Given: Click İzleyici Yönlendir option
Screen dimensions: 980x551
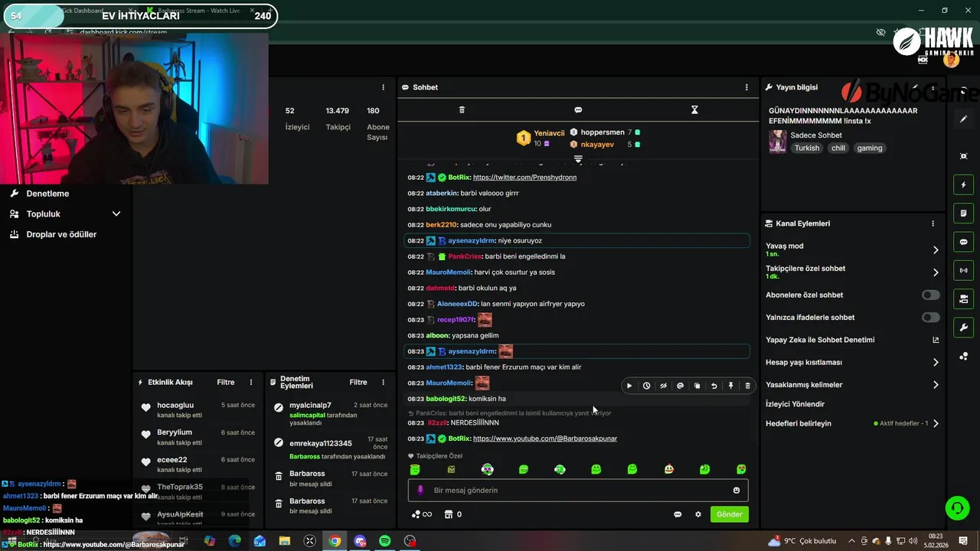Looking at the screenshot, I should [x=795, y=404].
